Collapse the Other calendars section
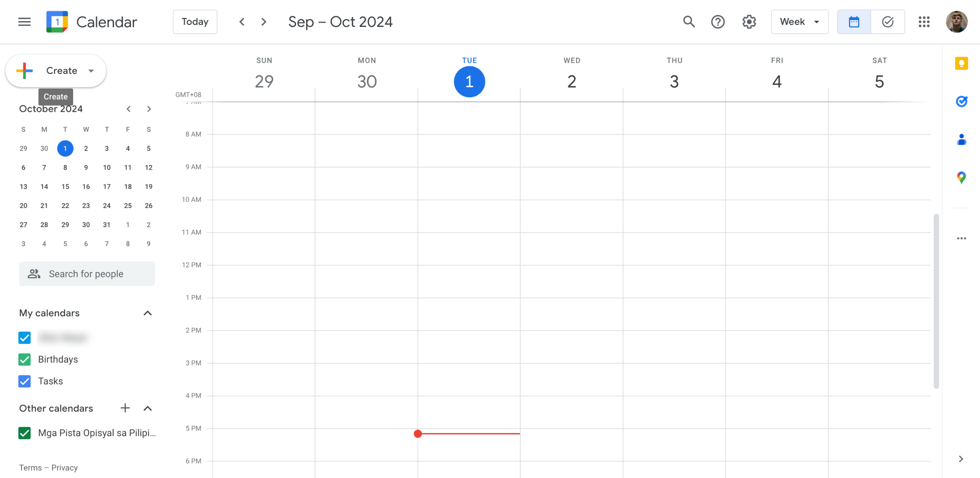Viewport: 980px width, 478px height. (147, 408)
